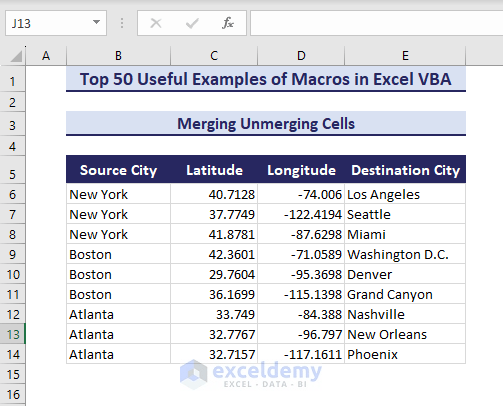Screen dimensions: 503x406
Task: Select row 13 header
Action: point(13,334)
